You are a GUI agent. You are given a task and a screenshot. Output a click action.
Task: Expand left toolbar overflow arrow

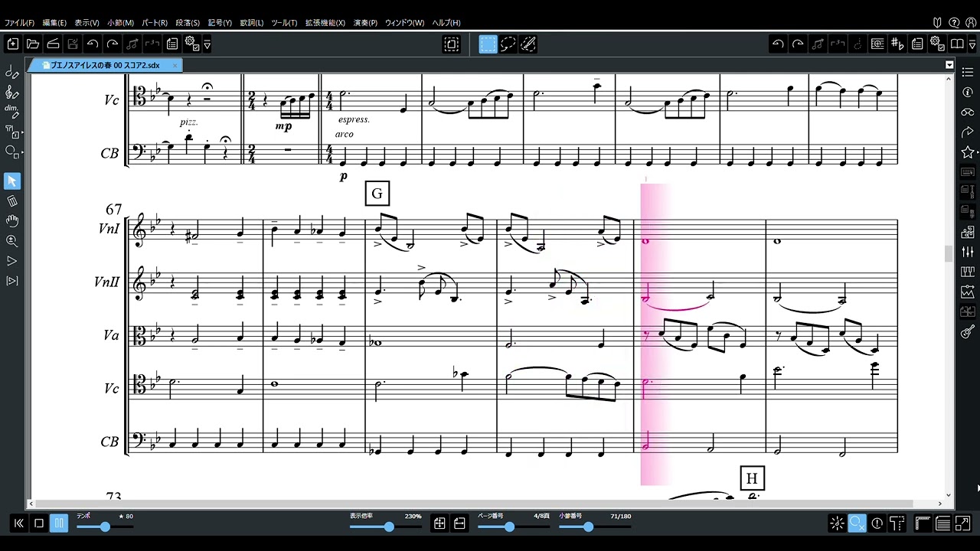(x=207, y=45)
